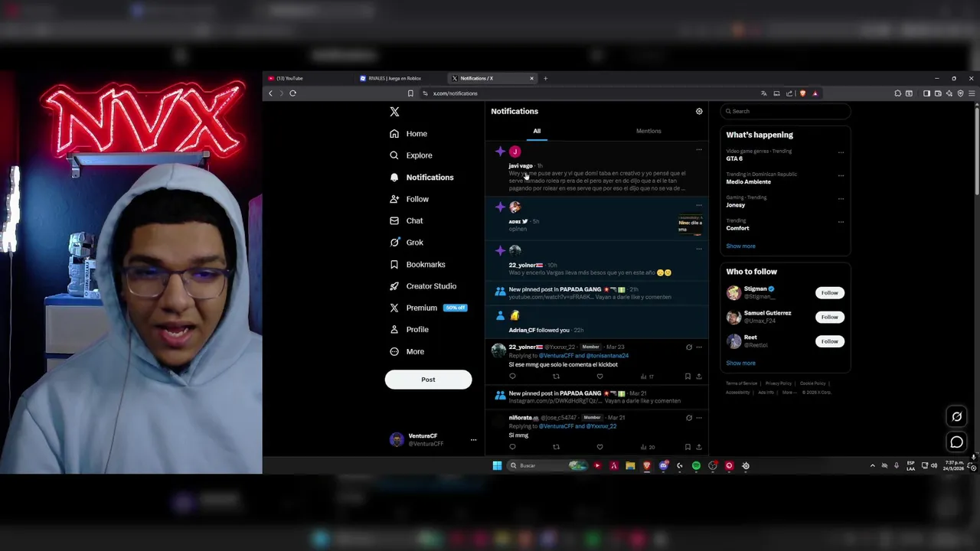Open Bookmarks in sidebar
The height and width of the screenshot is (551, 980).
417,264
